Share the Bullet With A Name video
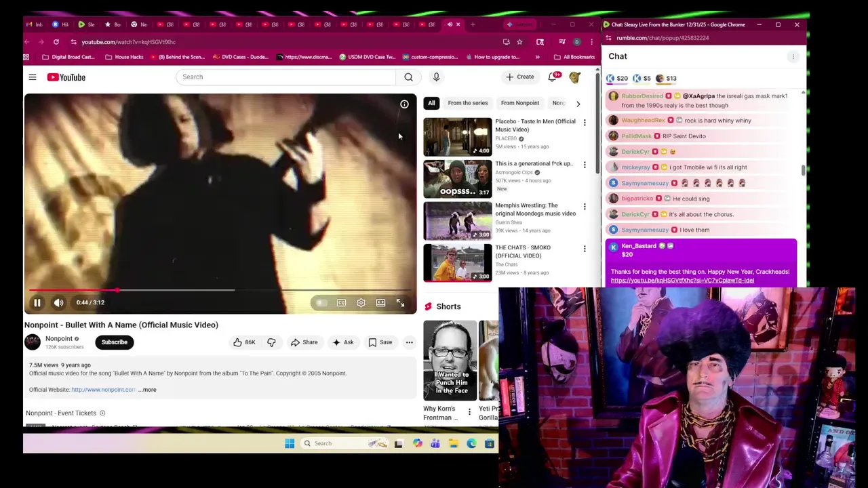The width and height of the screenshot is (868, 488). coord(304,342)
